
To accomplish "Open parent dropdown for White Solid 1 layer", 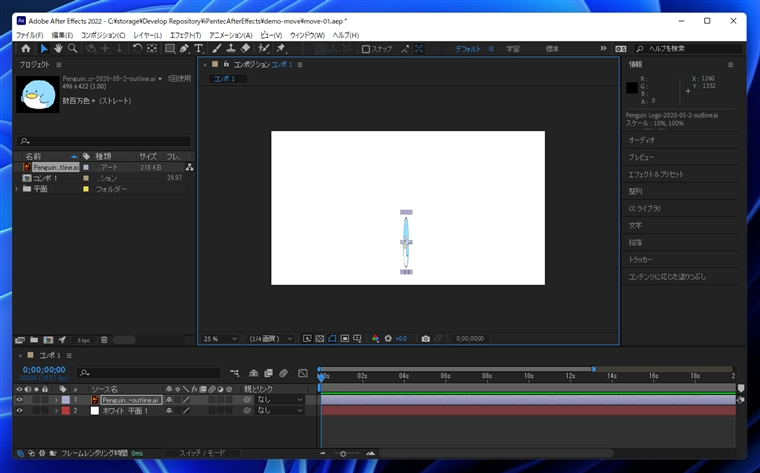I will click(x=280, y=410).
